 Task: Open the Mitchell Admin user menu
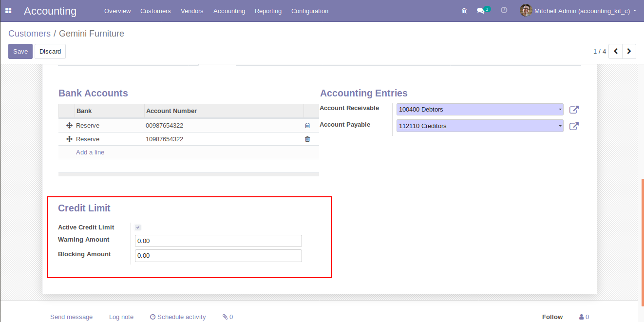click(579, 11)
